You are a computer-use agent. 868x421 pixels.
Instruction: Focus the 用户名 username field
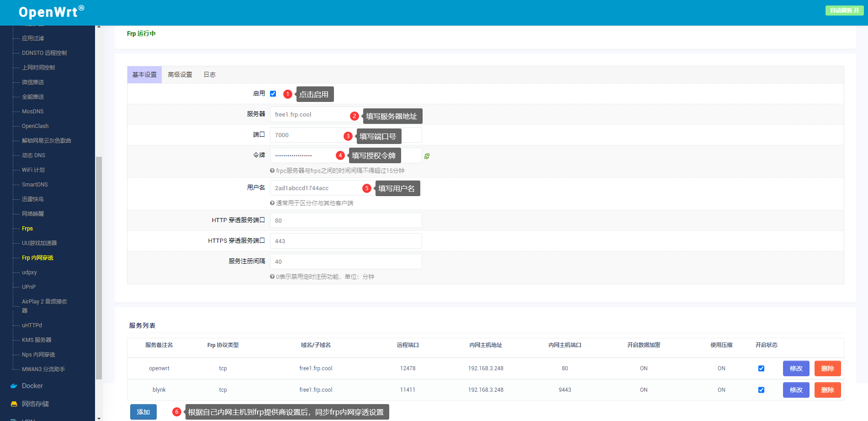(346, 188)
